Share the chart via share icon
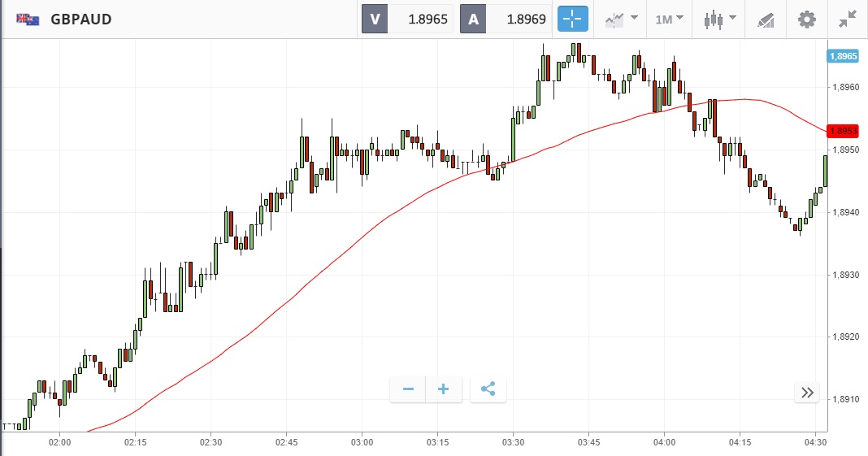Screen dimensions: 868x456 click(488, 389)
